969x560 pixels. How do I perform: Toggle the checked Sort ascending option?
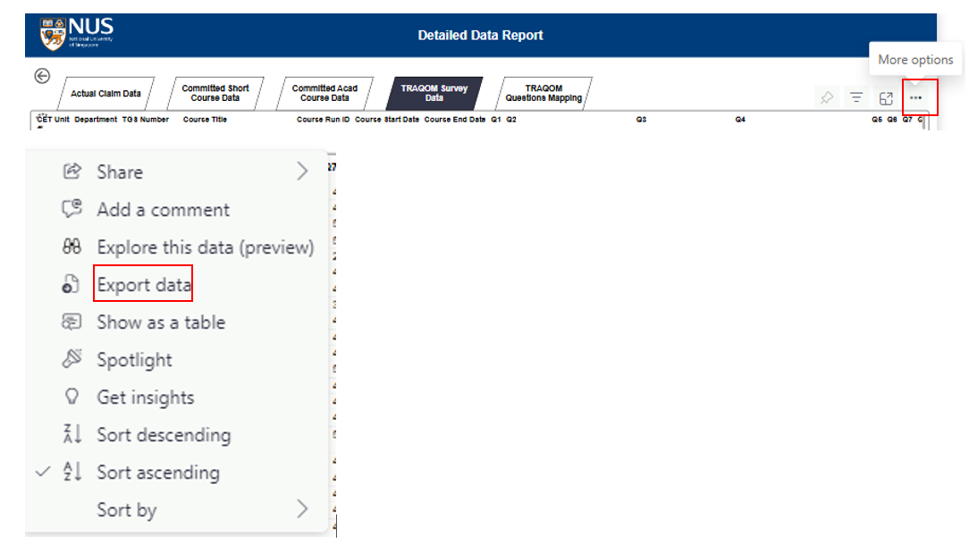(x=157, y=472)
